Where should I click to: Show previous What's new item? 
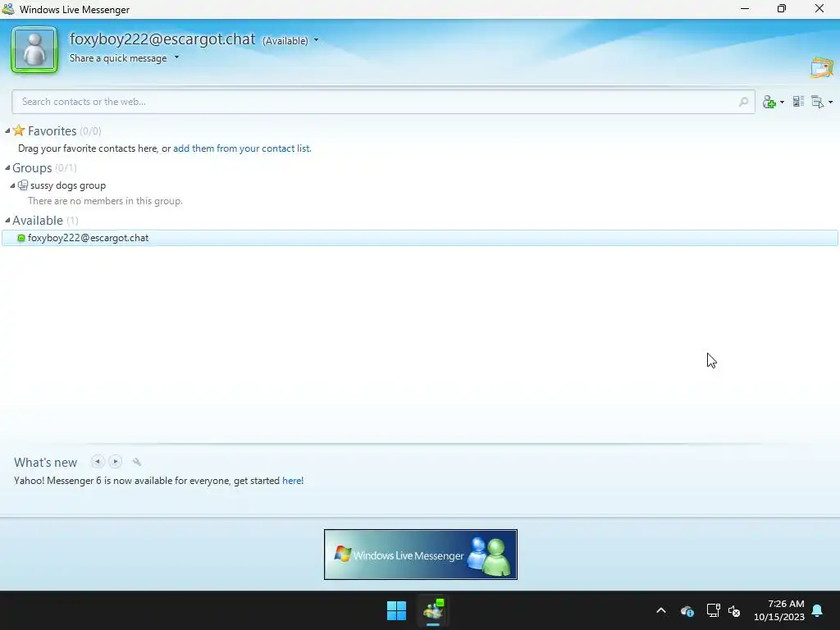pos(98,461)
